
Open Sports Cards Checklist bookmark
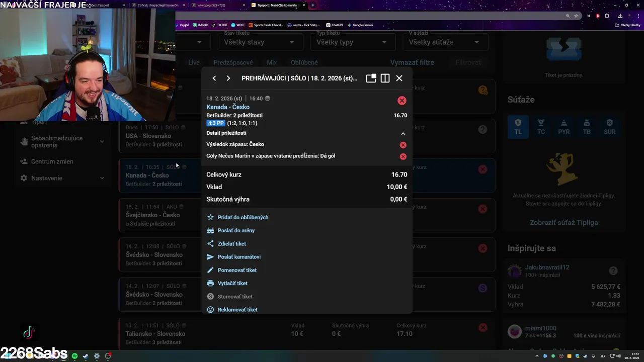266,25
